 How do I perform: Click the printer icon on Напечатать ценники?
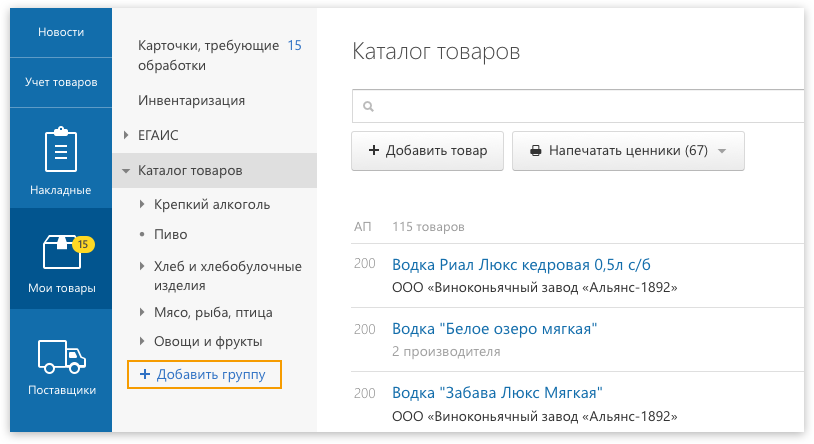coord(535,151)
